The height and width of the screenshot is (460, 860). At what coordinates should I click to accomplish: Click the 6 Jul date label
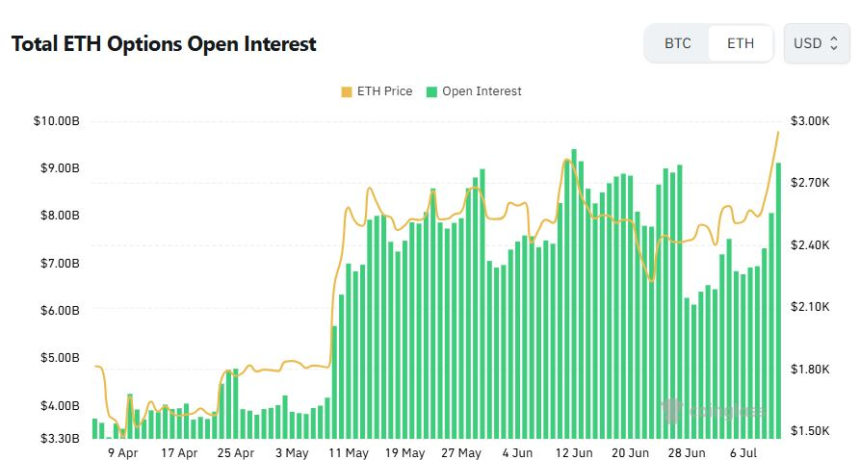click(744, 453)
